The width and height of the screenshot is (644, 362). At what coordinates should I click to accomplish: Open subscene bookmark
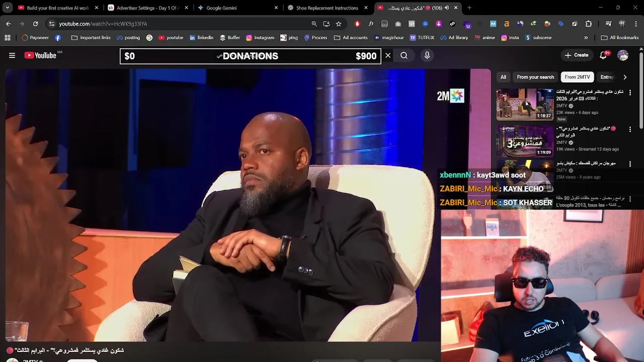tap(538, 38)
